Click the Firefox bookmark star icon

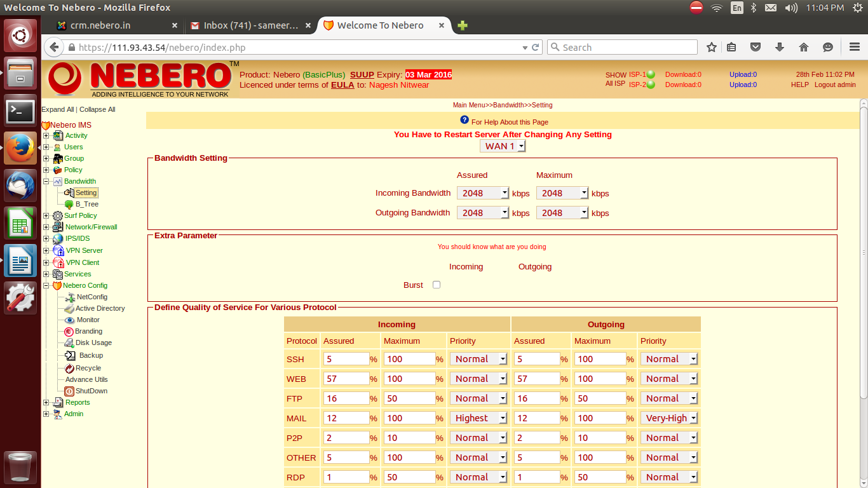(712, 47)
